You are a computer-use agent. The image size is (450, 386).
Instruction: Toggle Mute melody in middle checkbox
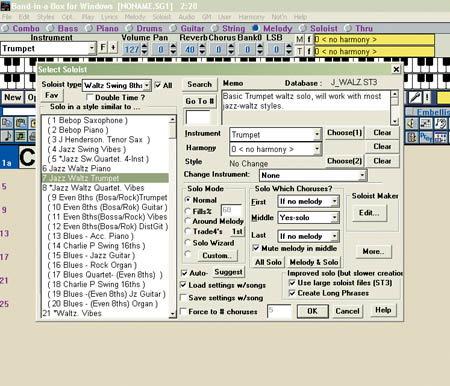(256, 248)
